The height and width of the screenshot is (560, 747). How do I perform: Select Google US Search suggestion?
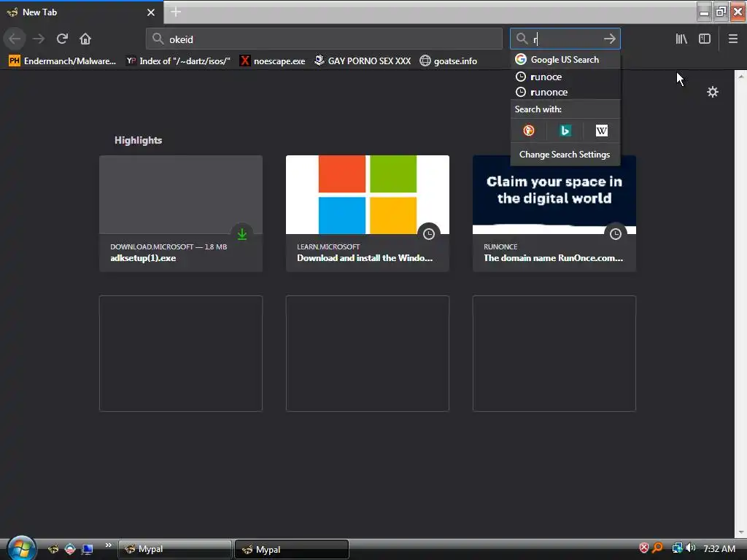565,60
